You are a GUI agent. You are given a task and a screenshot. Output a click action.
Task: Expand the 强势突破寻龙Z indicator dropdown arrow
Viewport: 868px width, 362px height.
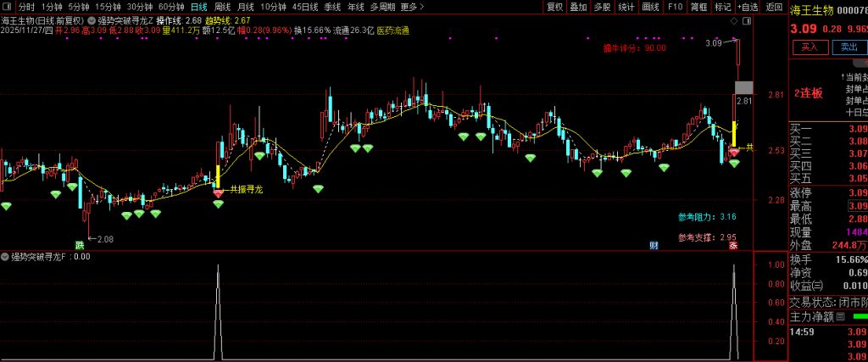click(92, 21)
